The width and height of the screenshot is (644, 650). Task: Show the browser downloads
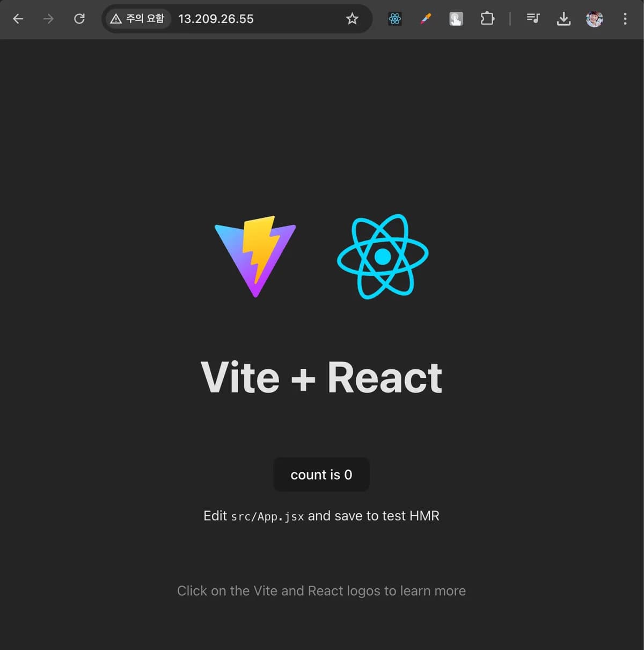pyautogui.click(x=563, y=19)
